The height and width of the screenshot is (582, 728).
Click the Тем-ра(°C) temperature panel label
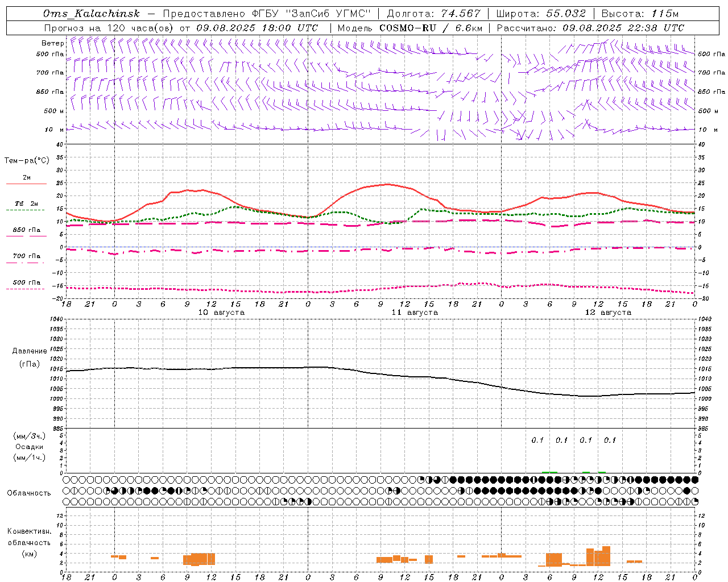pyautogui.click(x=27, y=161)
